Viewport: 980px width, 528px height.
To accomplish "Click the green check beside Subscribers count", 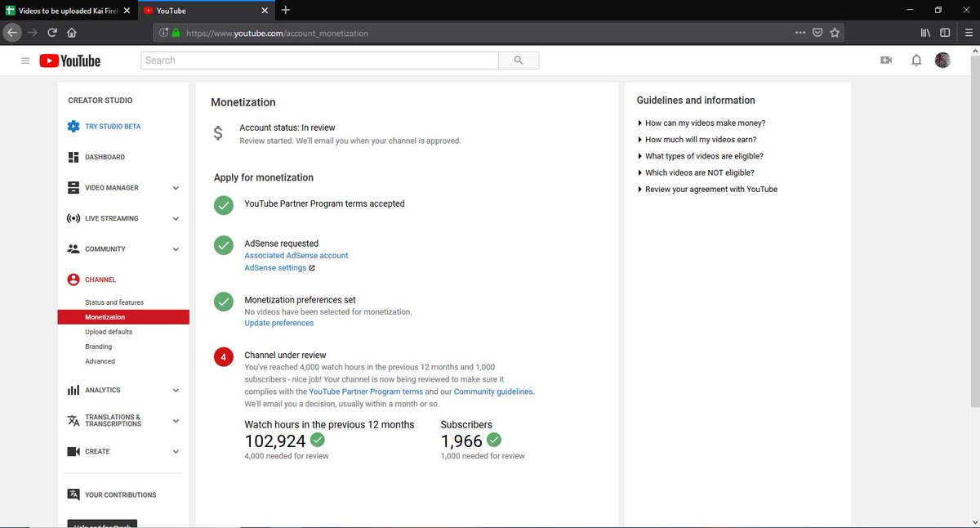I will pos(494,440).
